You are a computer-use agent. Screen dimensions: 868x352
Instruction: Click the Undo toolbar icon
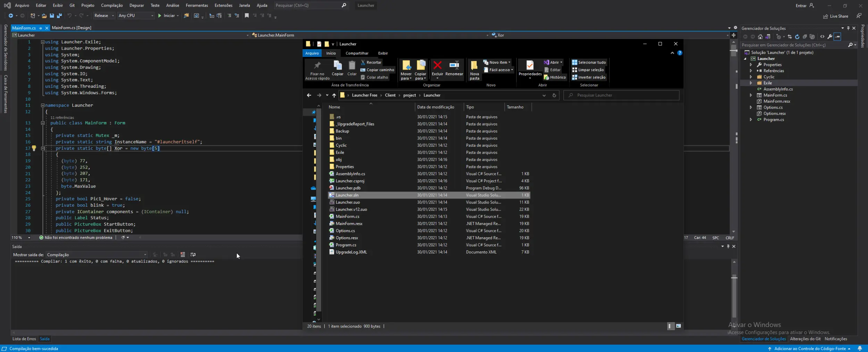[69, 16]
